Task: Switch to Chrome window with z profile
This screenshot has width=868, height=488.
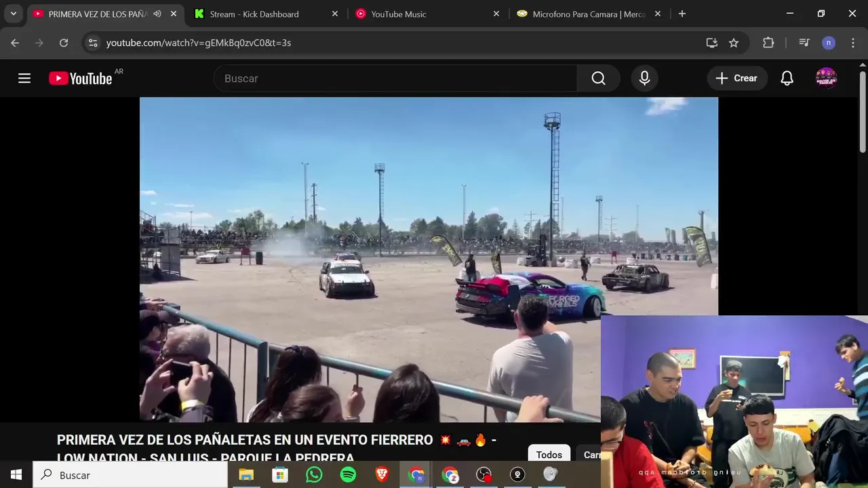Action: pyautogui.click(x=450, y=475)
